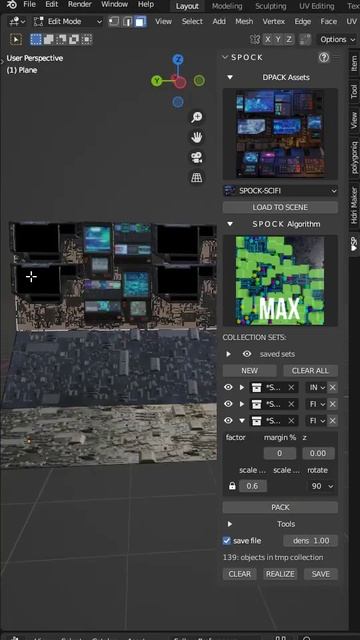Select edge select mode
360x640 pixels.
pyautogui.click(x=127, y=22)
